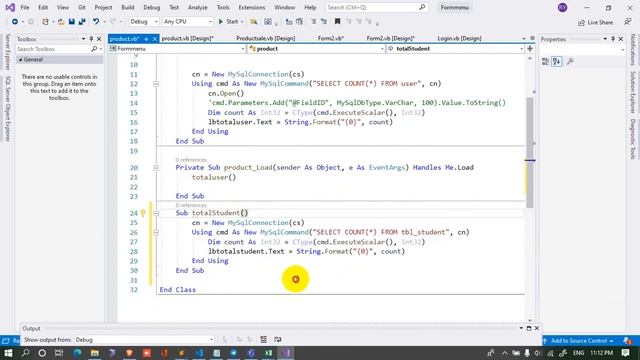Viewport: 640px width, 360px height.
Task: Click the Live Share button
Action: point(596,22)
